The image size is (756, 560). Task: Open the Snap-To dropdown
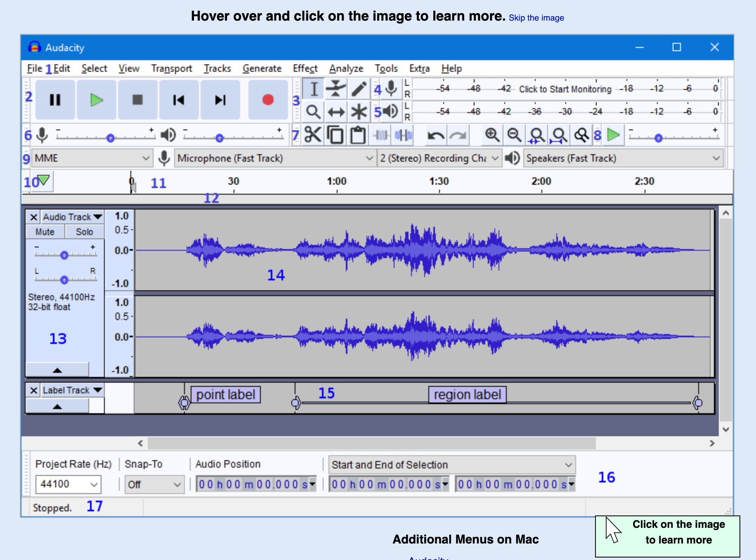tap(154, 484)
